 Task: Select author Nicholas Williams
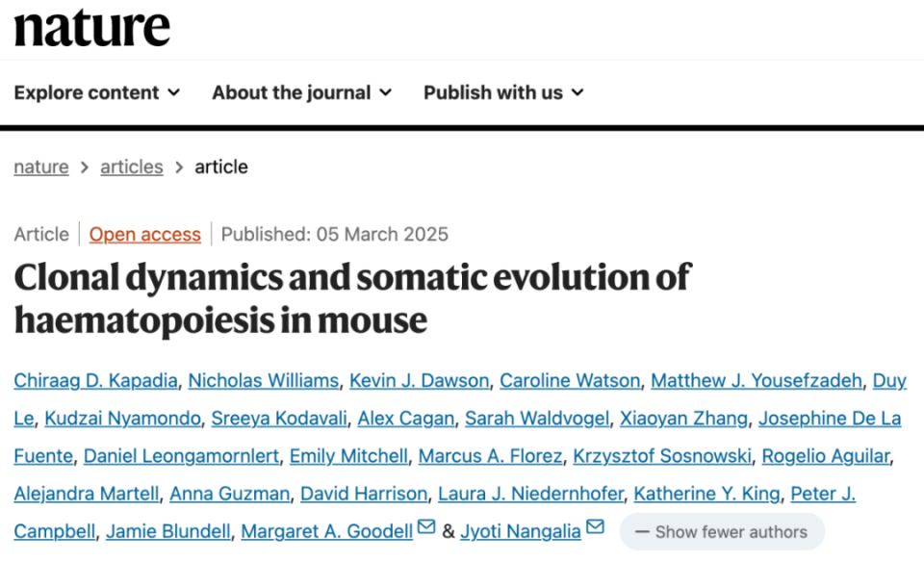(264, 380)
